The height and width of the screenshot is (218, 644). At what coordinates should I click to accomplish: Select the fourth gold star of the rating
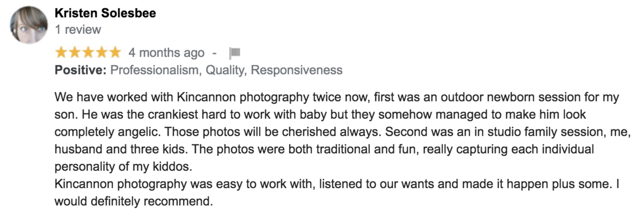tap(101, 52)
